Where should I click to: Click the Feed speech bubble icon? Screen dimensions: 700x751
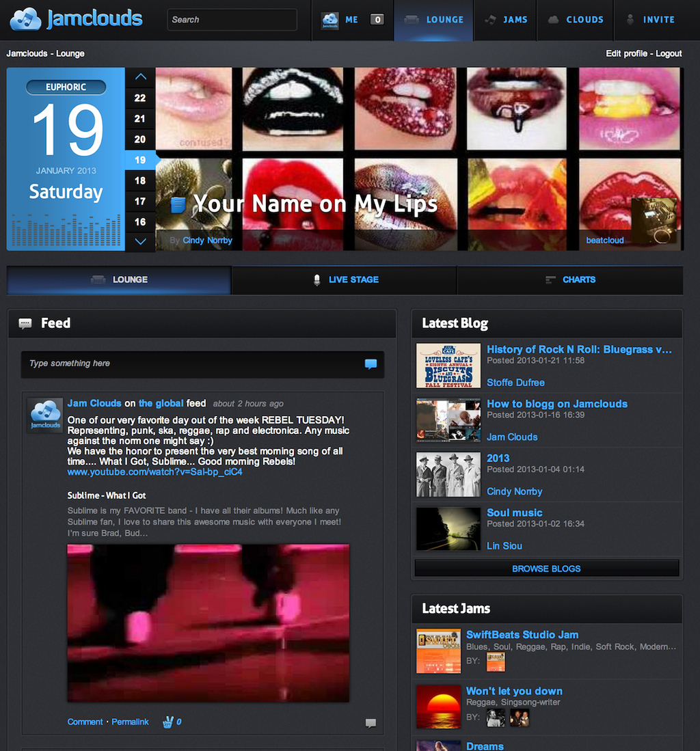pyautogui.click(x=25, y=324)
